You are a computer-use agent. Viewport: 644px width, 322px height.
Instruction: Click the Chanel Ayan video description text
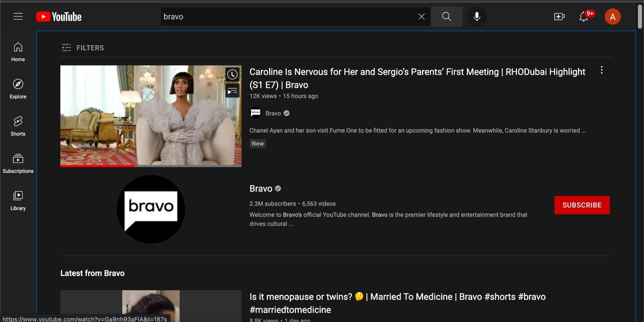[x=417, y=130]
